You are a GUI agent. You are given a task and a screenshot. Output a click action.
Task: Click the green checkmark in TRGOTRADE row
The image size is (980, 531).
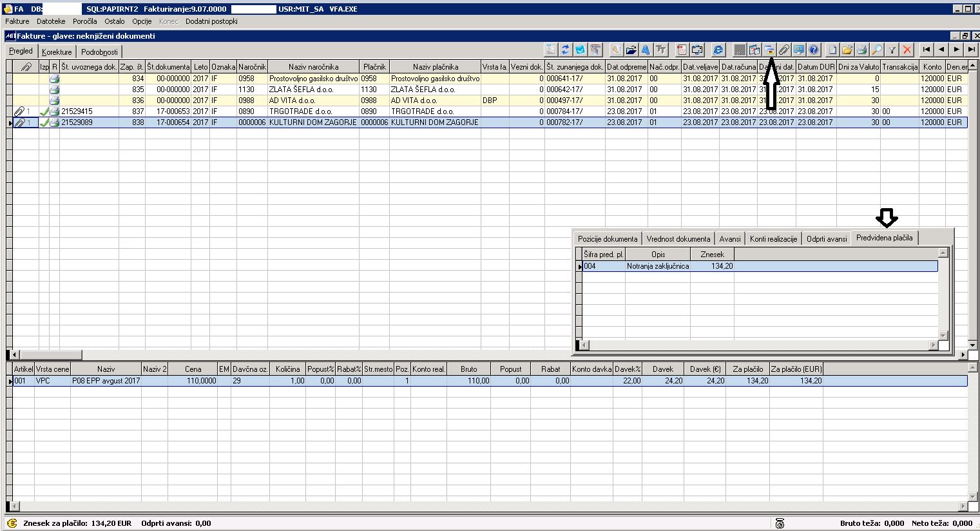click(44, 111)
